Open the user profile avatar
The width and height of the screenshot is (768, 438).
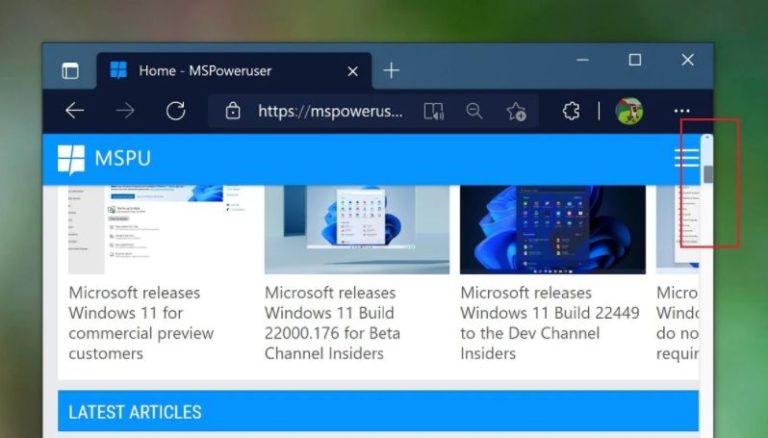(629, 111)
